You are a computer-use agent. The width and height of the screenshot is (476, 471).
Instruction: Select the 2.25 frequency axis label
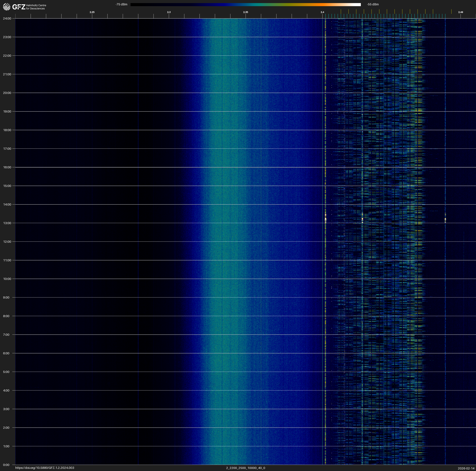tap(92, 12)
